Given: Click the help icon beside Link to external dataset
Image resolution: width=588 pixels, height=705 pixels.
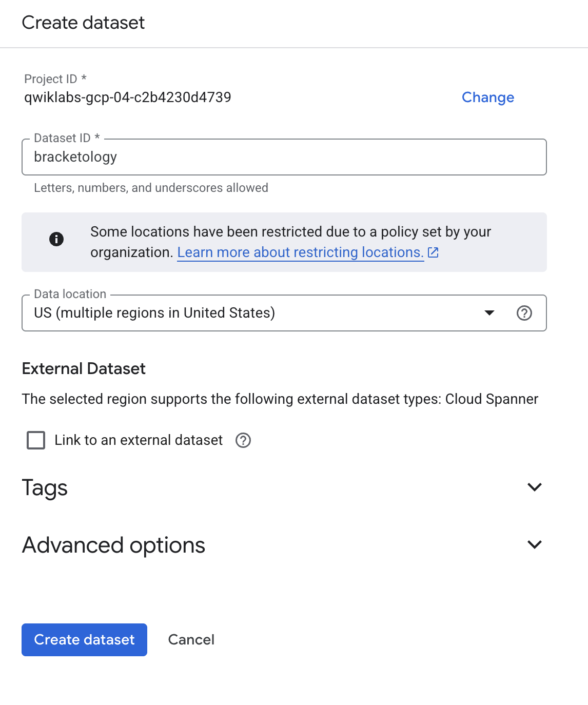Looking at the screenshot, I should [x=243, y=440].
